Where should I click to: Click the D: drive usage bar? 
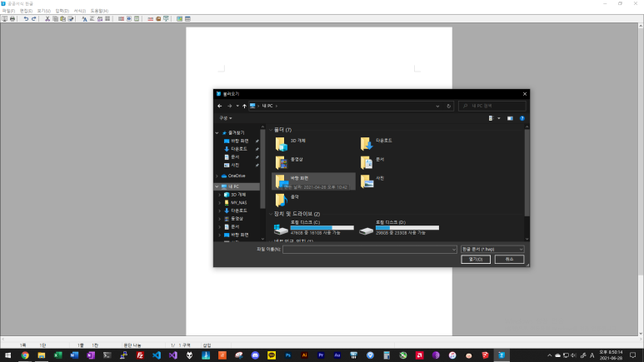pyautogui.click(x=407, y=228)
